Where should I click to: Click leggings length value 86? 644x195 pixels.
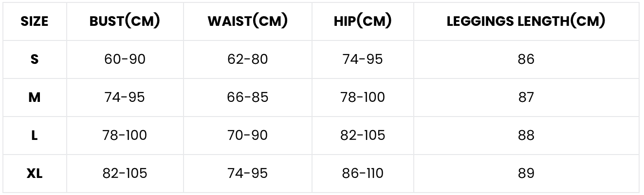pos(526,59)
